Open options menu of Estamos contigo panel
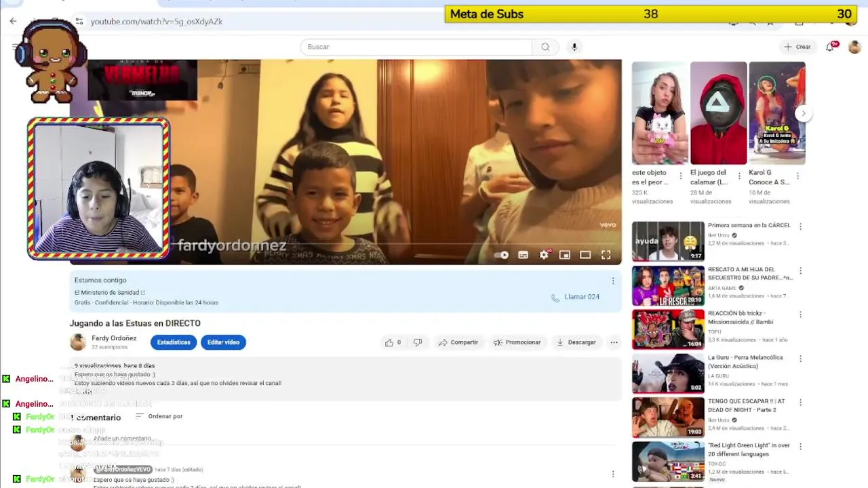The image size is (868, 488). 613,281
